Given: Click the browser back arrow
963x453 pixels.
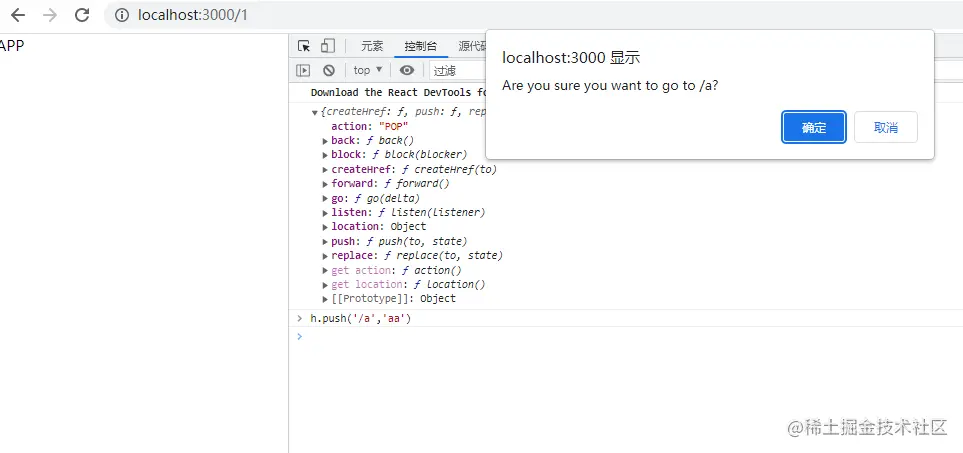Looking at the screenshot, I should point(18,15).
